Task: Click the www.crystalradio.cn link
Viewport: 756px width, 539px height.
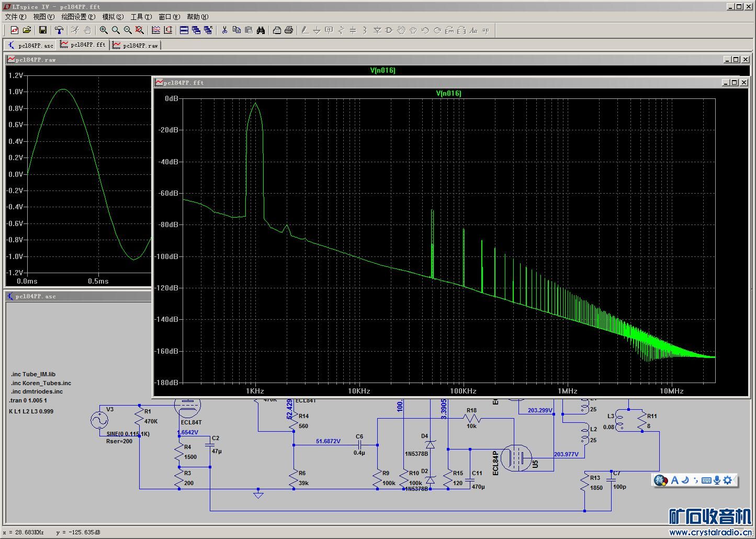Action: pos(710,532)
